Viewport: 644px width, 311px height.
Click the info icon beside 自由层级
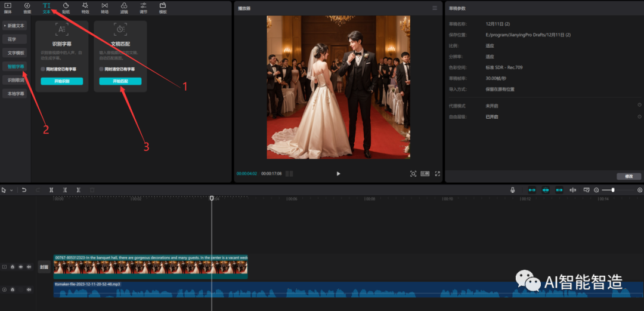coord(639,116)
